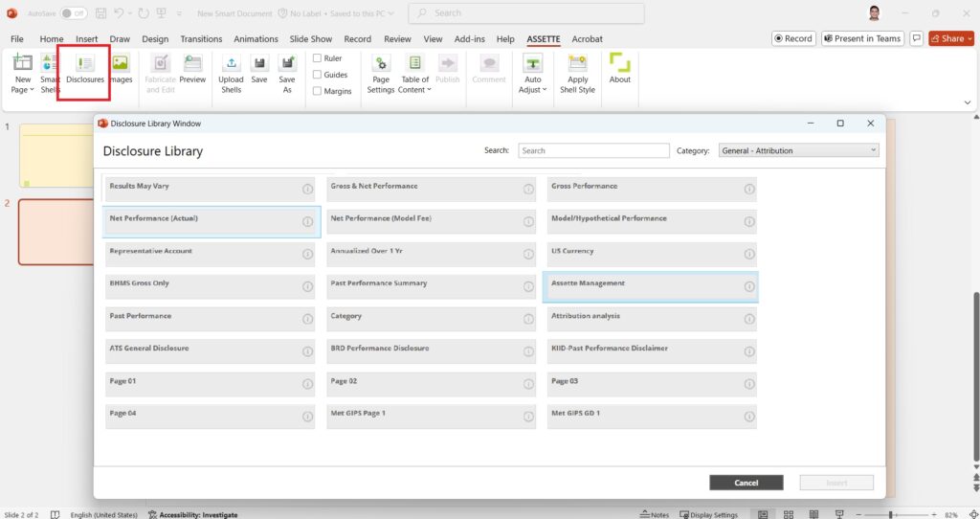Image resolution: width=980 pixels, height=519 pixels.
Task: Show info for Assette Management disclosure
Action: (x=749, y=286)
